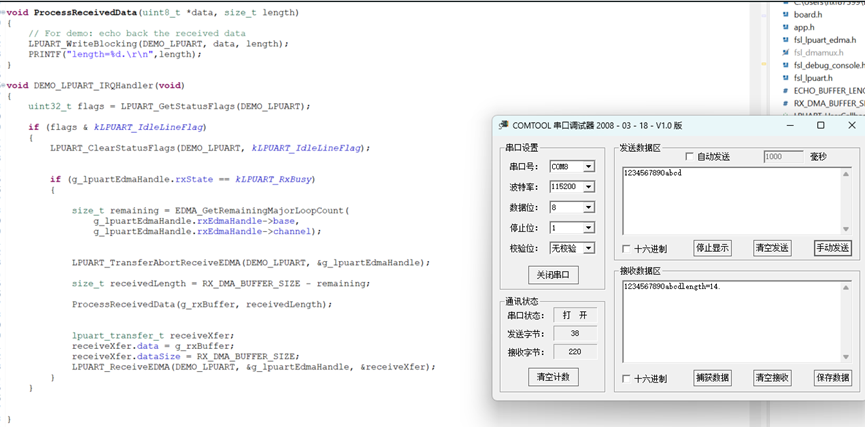This screenshot has width=865, height=427.
Task: Click the 清空发送 clear send button
Action: pyautogui.click(x=772, y=248)
